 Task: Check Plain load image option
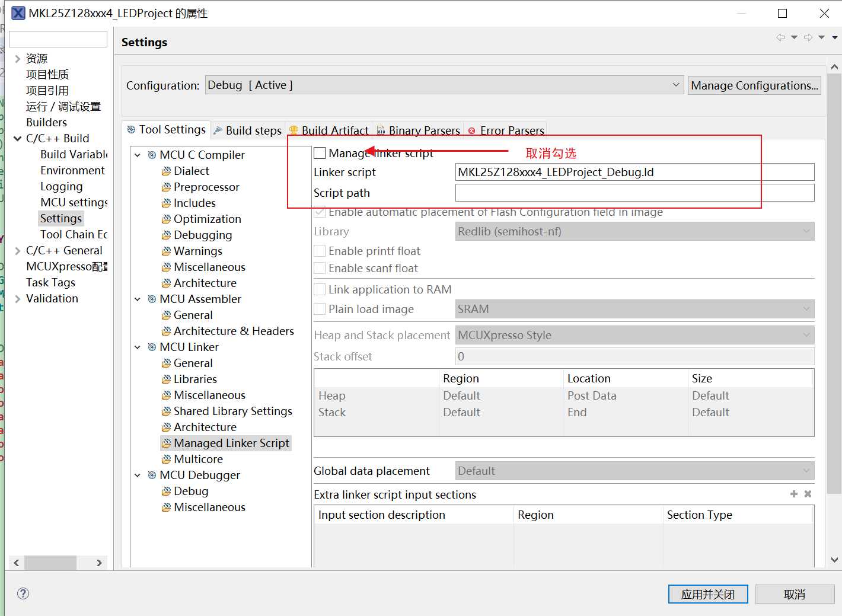(320, 309)
